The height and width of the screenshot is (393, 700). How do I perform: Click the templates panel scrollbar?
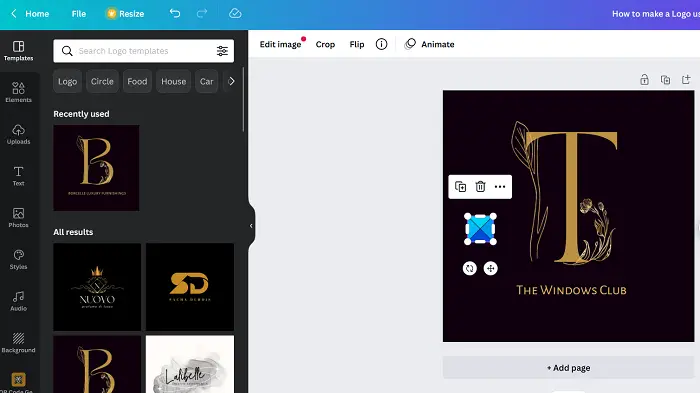243,100
